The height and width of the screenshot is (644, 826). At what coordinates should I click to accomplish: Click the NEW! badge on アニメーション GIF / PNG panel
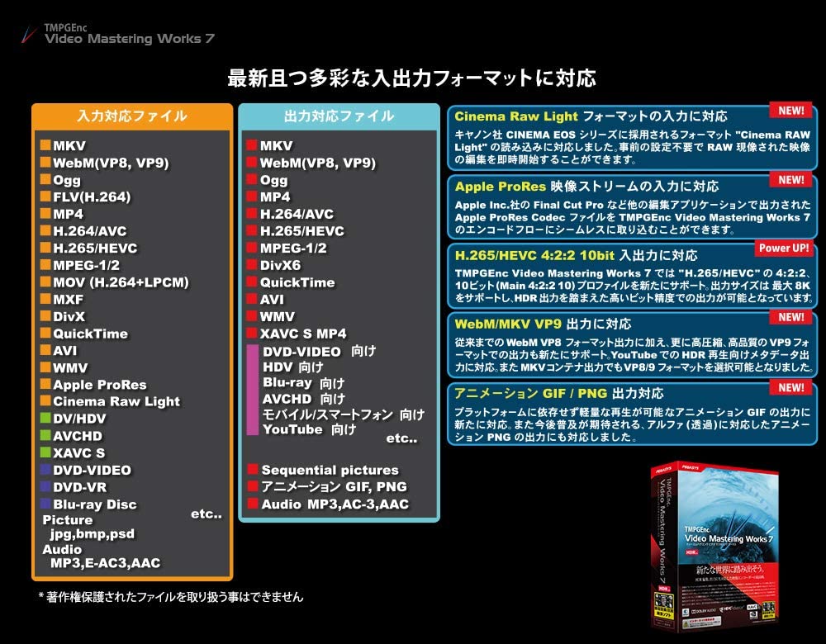pos(790,387)
